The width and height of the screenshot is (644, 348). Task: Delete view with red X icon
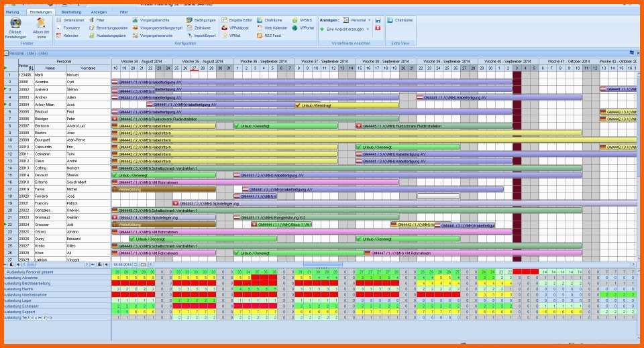[378, 28]
